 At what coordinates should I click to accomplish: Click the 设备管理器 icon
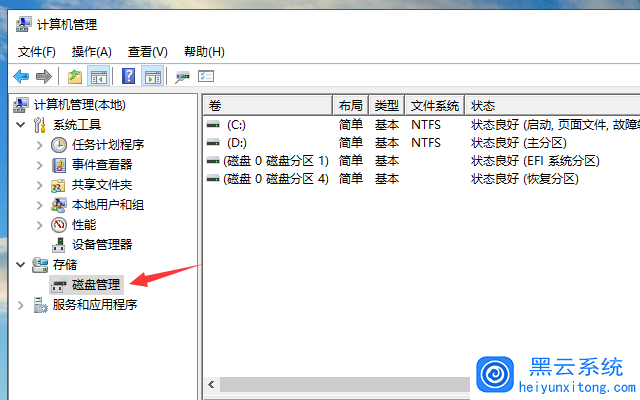click(x=58, y=245)
